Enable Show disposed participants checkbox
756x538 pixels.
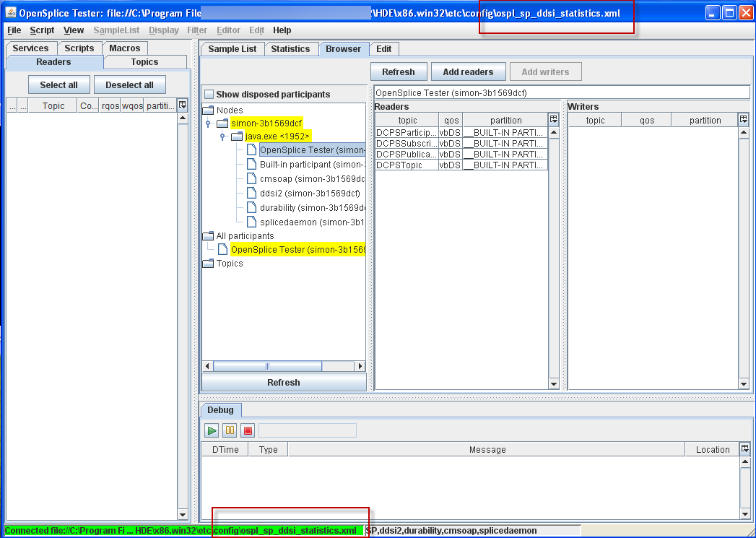click(209, 95)
